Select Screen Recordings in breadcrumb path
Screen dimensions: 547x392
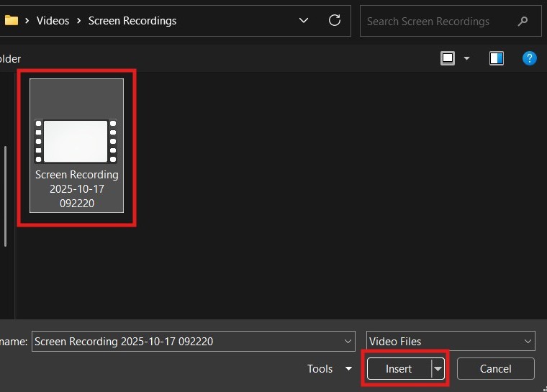pyautogui.click(x=132, y=21)
